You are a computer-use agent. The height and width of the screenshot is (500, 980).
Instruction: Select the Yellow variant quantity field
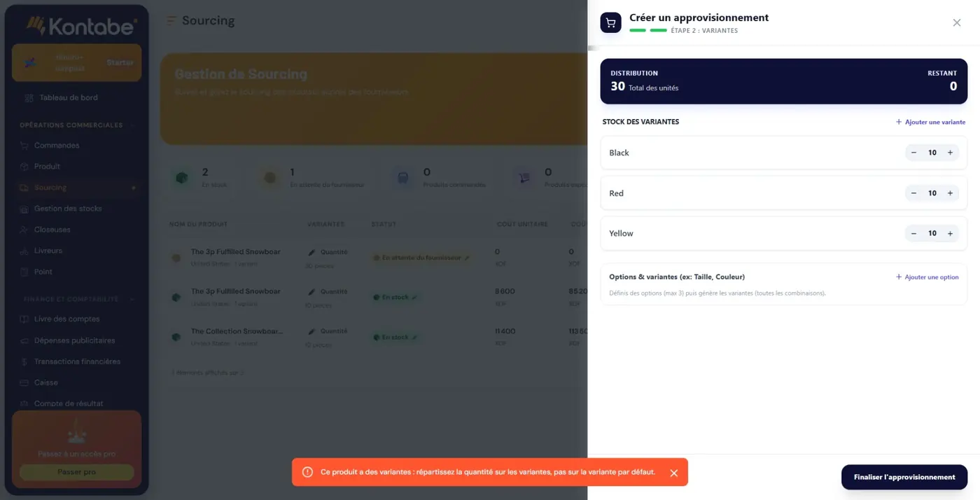point(932,233)
